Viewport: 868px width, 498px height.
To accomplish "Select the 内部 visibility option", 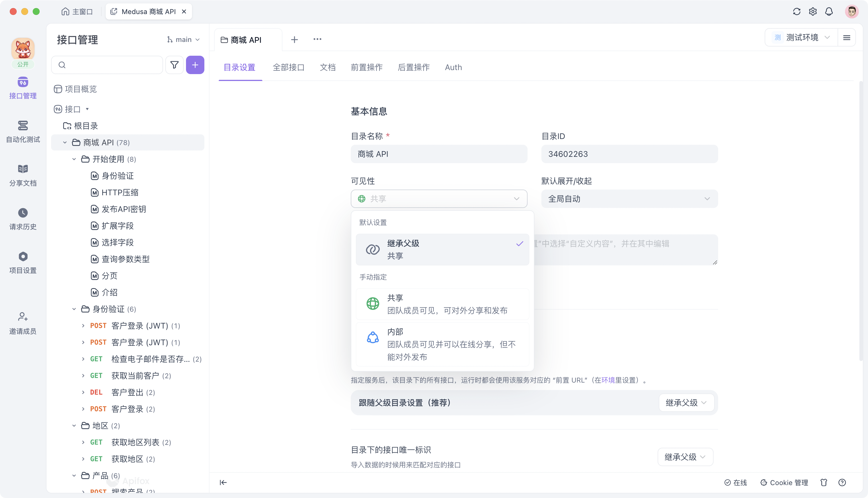I will (x=443, y=344).
